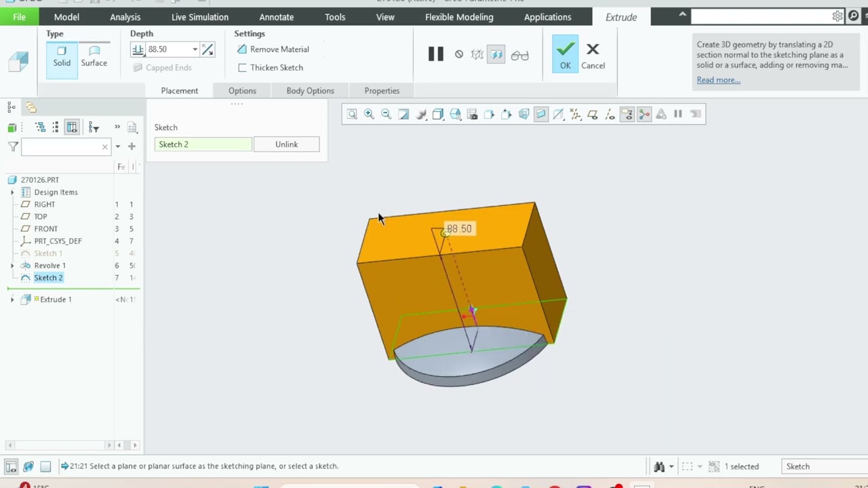The height and width of the screenshot is (488, 868).
Task: Open model tree filter dropdown arrow
Action: 117,146
